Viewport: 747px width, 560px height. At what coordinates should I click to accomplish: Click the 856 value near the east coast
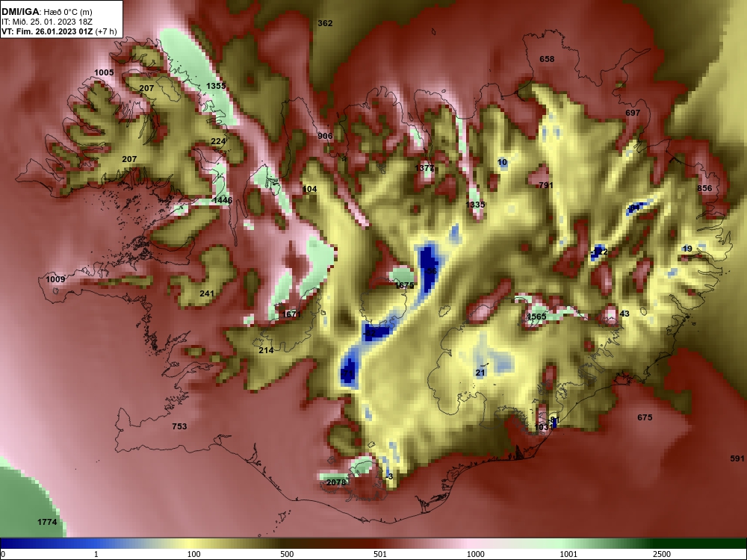704,188
